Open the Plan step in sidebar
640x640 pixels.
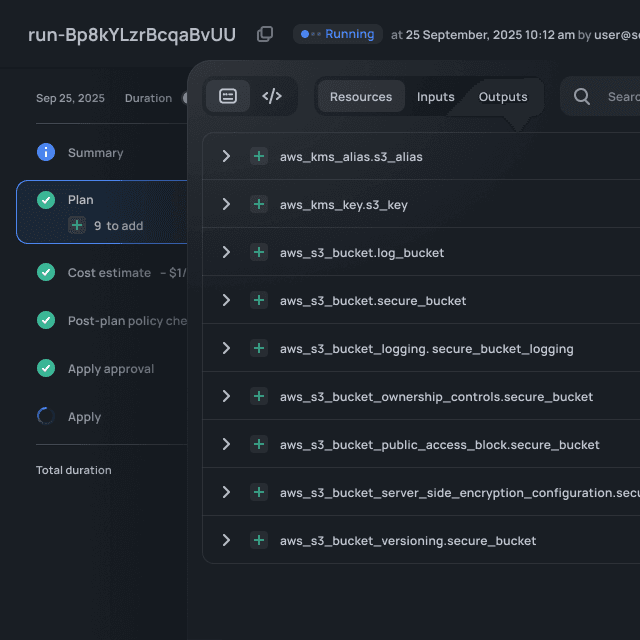tap(81, 200)
